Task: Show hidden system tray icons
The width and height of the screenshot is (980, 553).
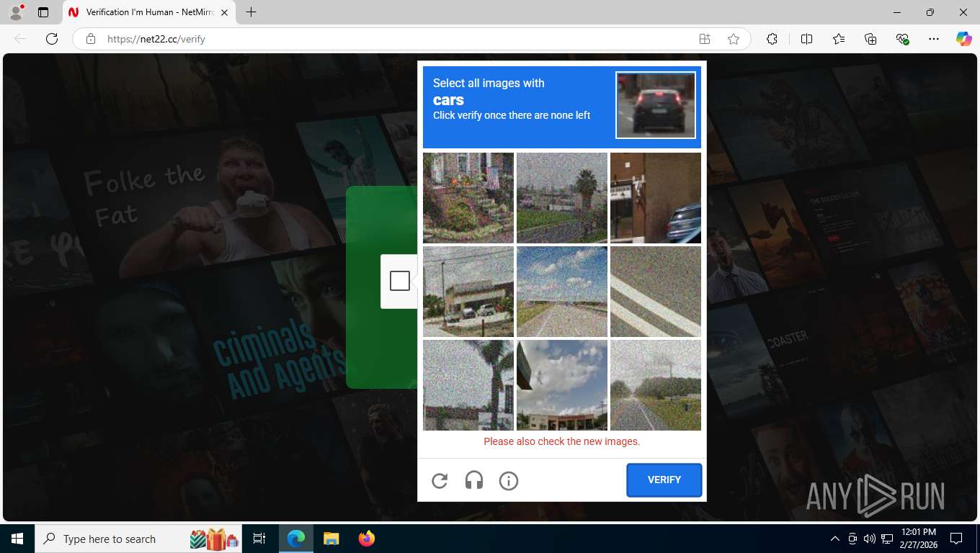Action: [835, 539]
